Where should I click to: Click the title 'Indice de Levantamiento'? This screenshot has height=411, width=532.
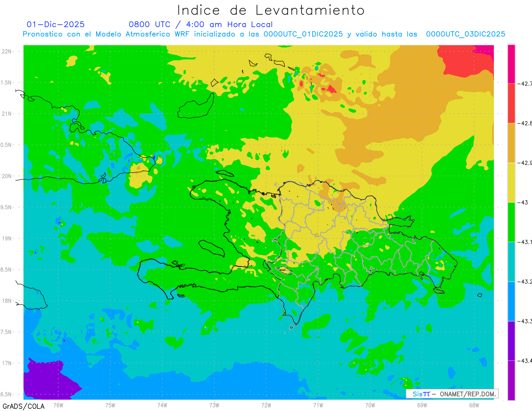pos(271,10)
